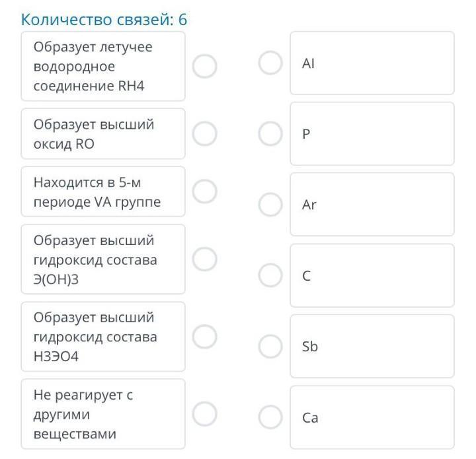The height and width of the screenshot is (459, 476).
Task: Click the 'Образует высший оксид RO' card
Action: [x=103, y=134]
